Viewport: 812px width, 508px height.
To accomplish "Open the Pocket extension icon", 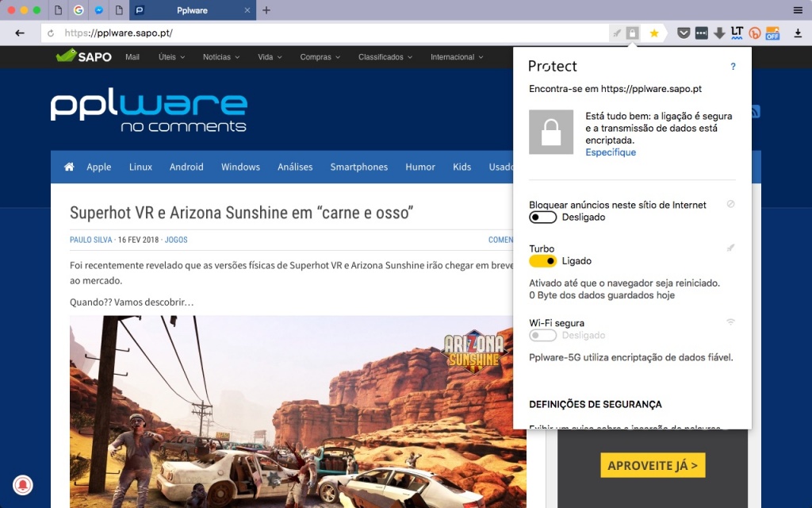I will 684,33.
